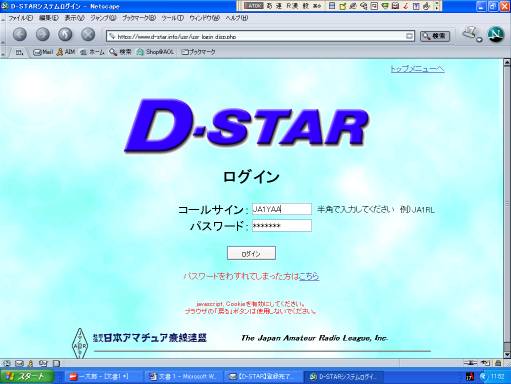Image resolution: width=511 pixels, height=384 pixels.
Task: Click the Netscape N logo icon
Action: [x=496, y=34]
